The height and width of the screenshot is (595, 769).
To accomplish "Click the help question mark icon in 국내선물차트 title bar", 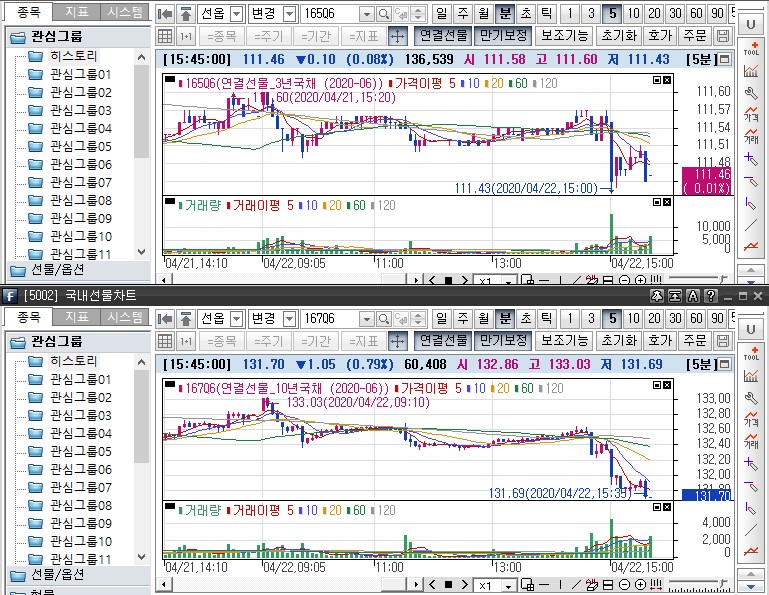I will [x=709, y=296].
